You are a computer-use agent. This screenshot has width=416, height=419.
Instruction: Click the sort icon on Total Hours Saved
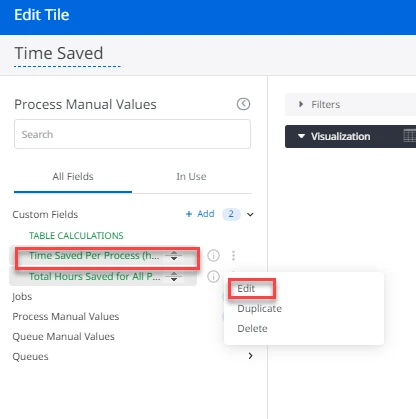coord(174,276)
